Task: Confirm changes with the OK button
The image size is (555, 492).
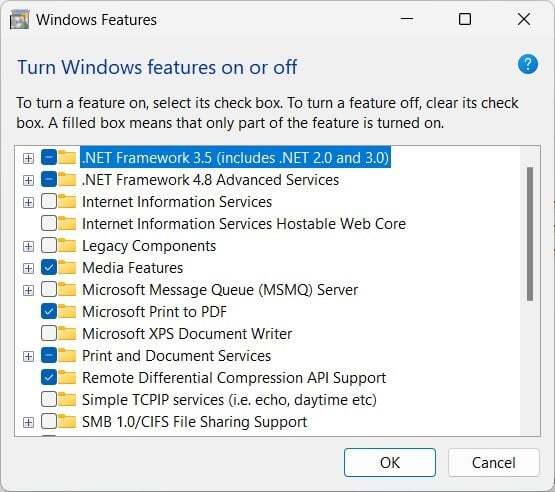Action: [390, 463]
